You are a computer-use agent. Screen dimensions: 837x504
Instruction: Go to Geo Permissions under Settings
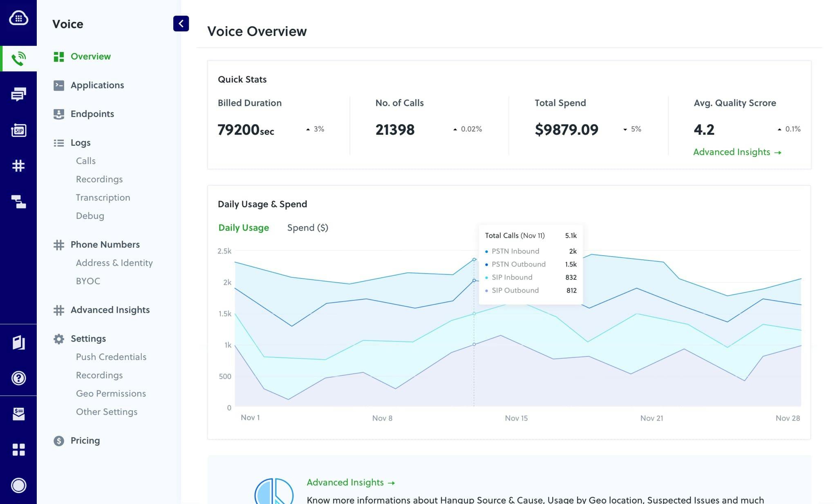pos(111,393)
